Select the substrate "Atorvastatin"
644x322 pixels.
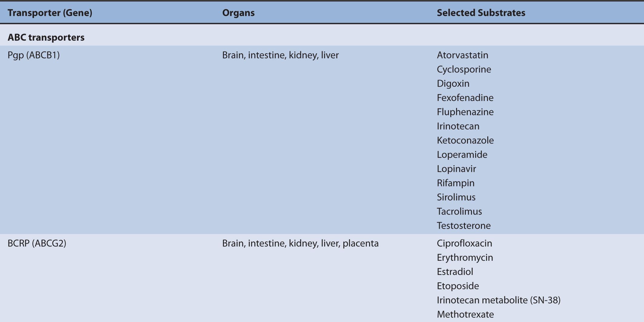tap(462, 55)
